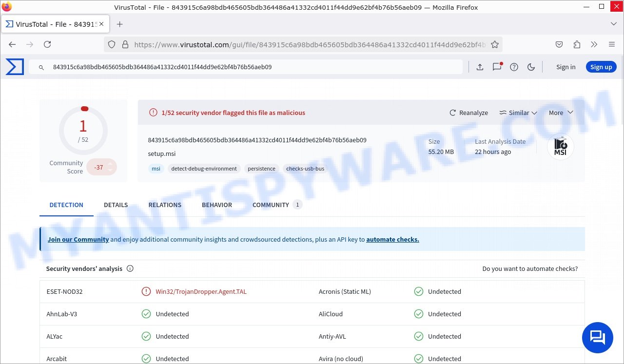624x364 pixels.
Task: Vote down on community score
Action: click(110, 171)
